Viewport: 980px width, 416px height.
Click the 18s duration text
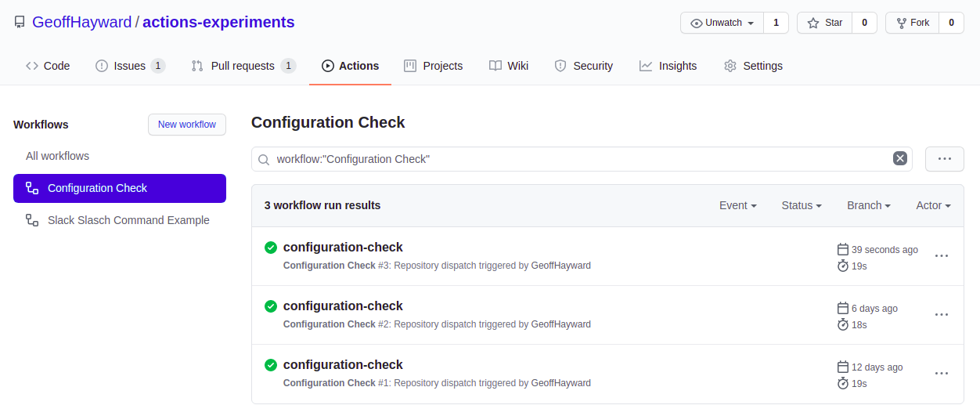pyautogui.click(x=859, y=324)
